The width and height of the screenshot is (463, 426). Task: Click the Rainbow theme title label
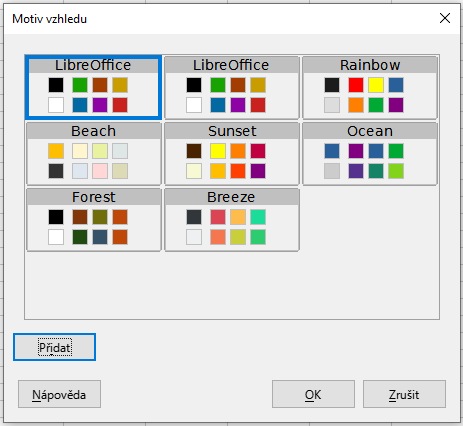coord(370,65)
